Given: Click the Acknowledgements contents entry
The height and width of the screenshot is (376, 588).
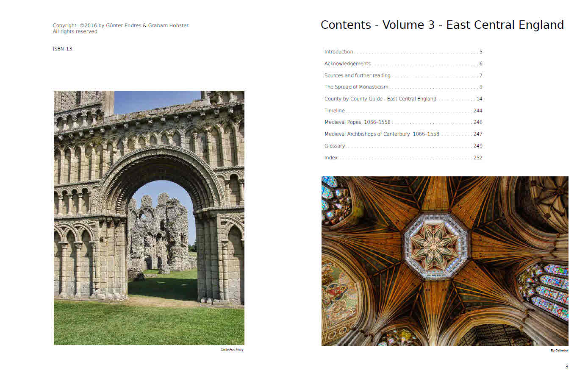Looking at the screenshot, I should click(x=347, y=64).
